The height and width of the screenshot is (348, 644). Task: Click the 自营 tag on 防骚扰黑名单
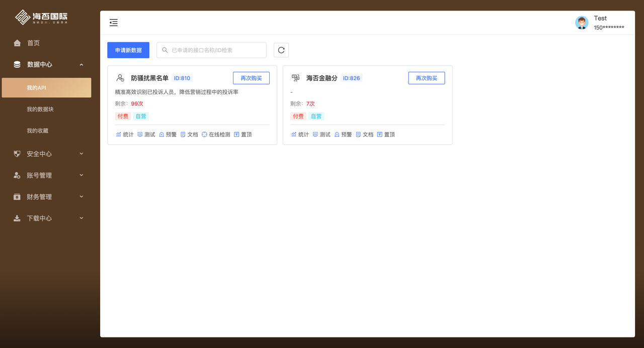(x=141, y=116)
